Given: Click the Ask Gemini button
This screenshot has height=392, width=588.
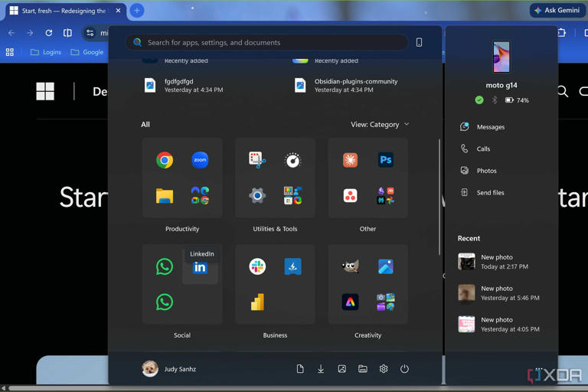Looking at the screenshot, I should (557, 10).
